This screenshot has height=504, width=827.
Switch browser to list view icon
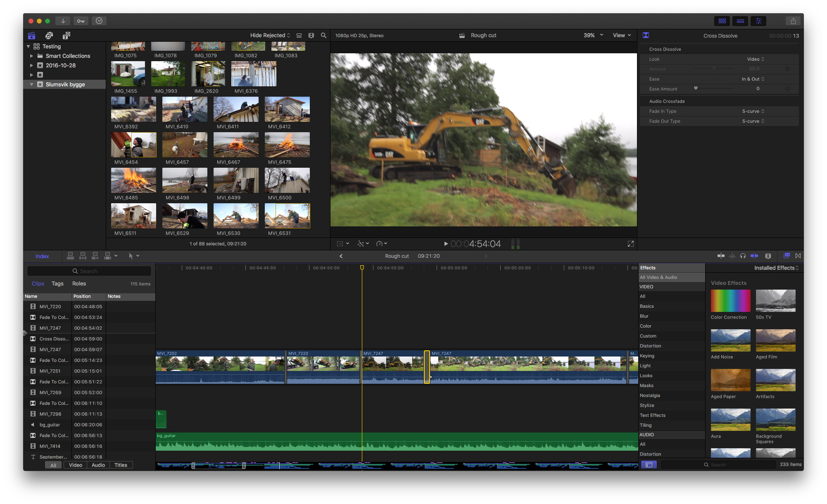[299, 36]
